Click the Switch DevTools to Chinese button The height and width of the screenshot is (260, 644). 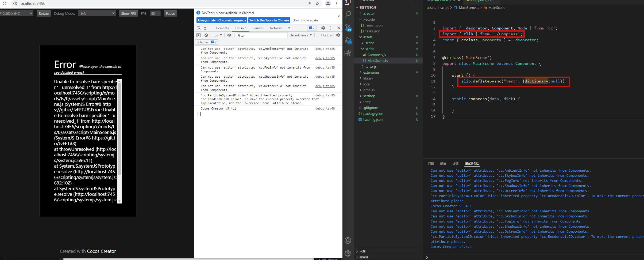tap(269, 20)
